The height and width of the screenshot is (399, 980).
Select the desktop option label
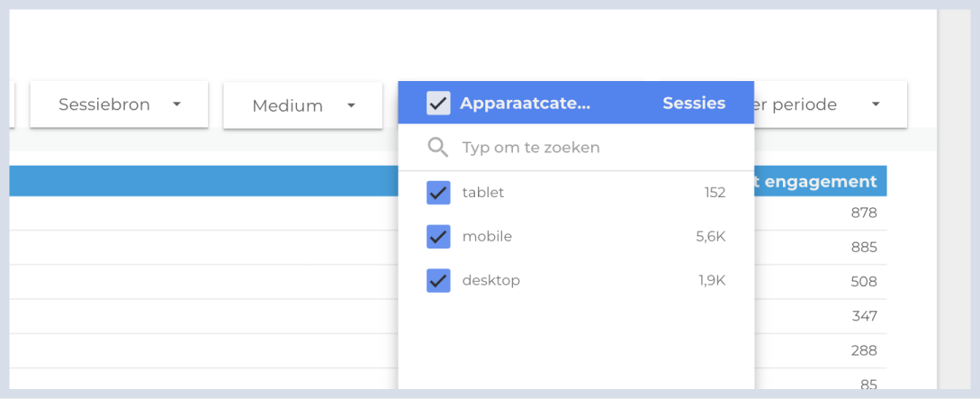[x=491, y=281]
